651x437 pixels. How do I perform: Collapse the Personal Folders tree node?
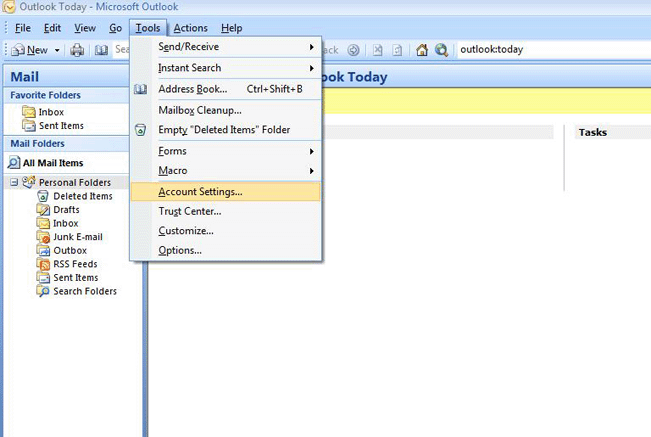click(14, 182)
